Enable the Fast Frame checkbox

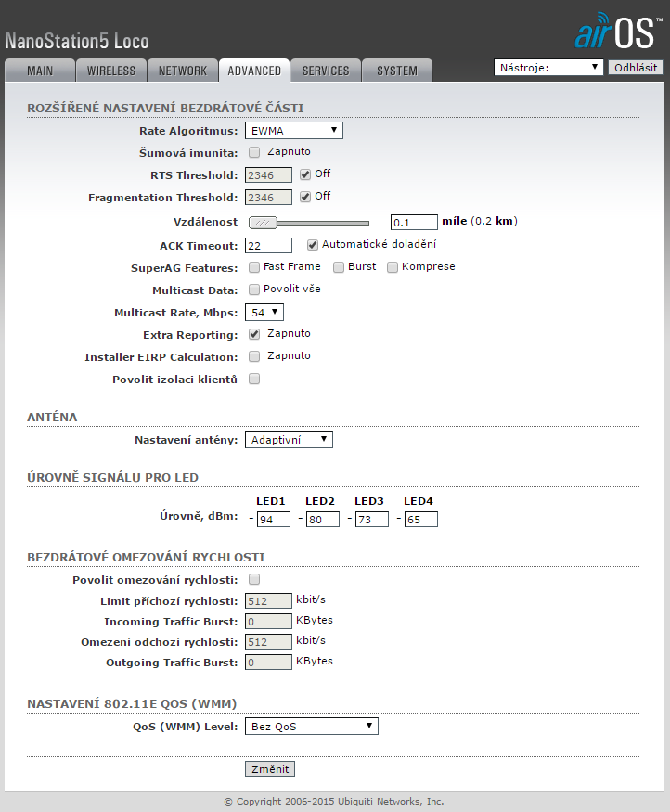tap(255, 267)
